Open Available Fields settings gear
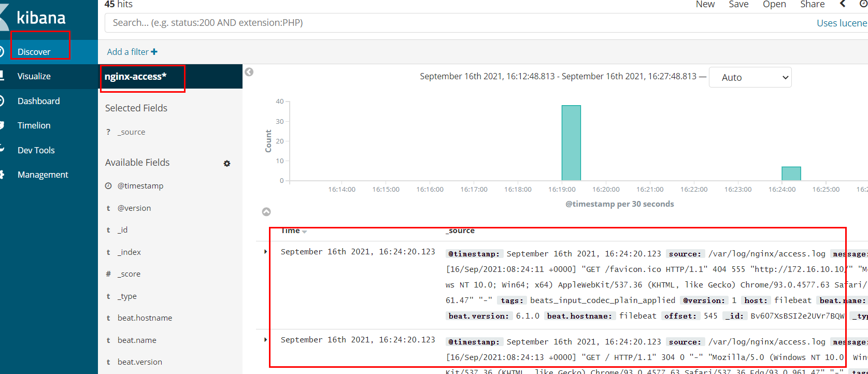The height and width of the screenshot is (374, 868). [227, 163]
